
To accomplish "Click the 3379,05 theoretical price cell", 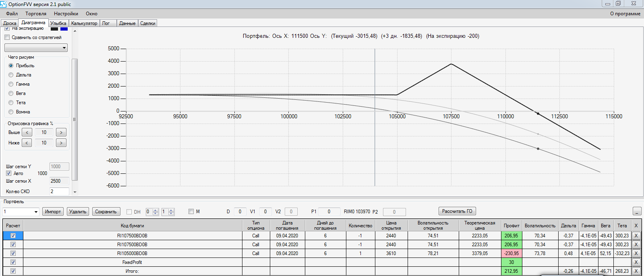I will (480, 253).
